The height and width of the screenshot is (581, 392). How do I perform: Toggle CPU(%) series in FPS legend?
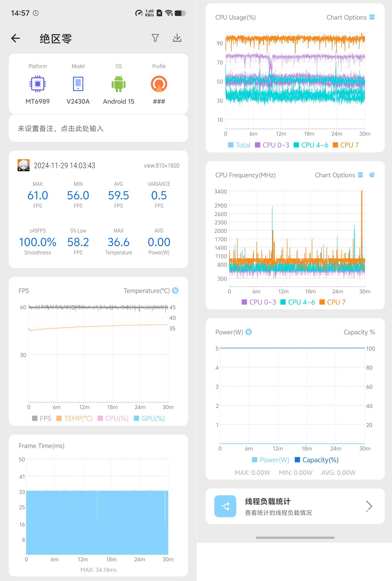[x=113, y=418]
